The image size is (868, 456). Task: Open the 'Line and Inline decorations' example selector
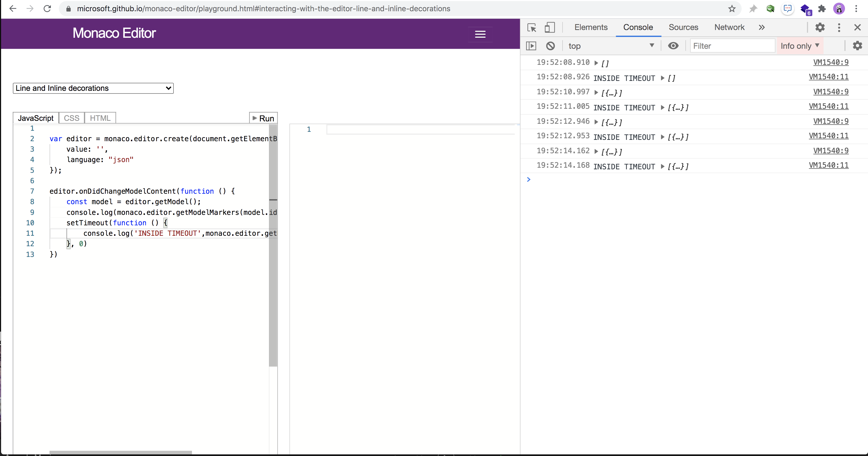point(93,88)
